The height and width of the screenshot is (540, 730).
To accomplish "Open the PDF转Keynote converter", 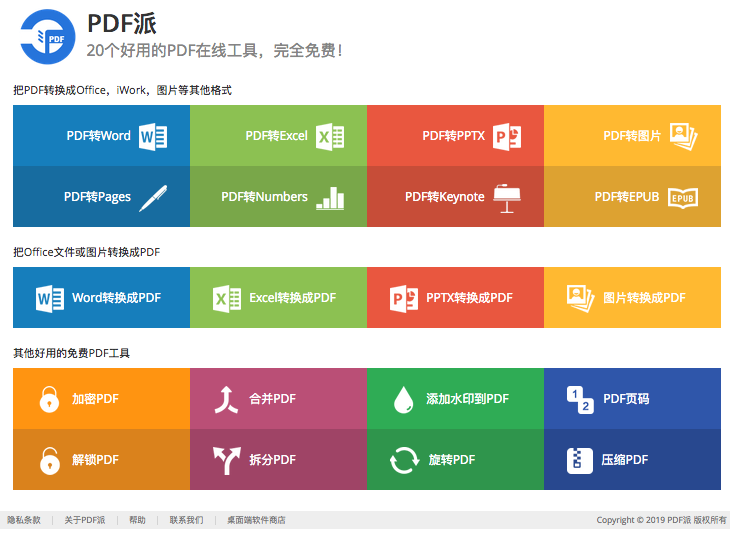I will click(x=455, y=196).
